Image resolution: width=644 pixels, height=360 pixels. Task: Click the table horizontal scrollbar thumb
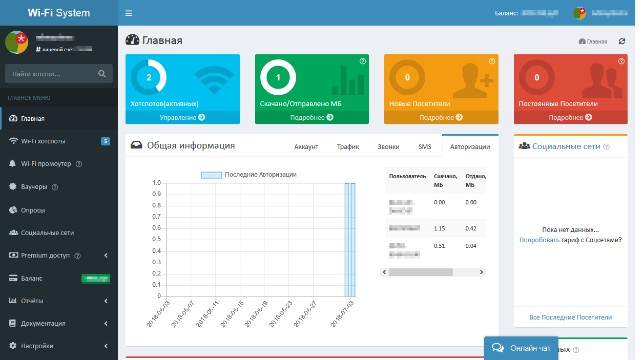click(421, 272)
